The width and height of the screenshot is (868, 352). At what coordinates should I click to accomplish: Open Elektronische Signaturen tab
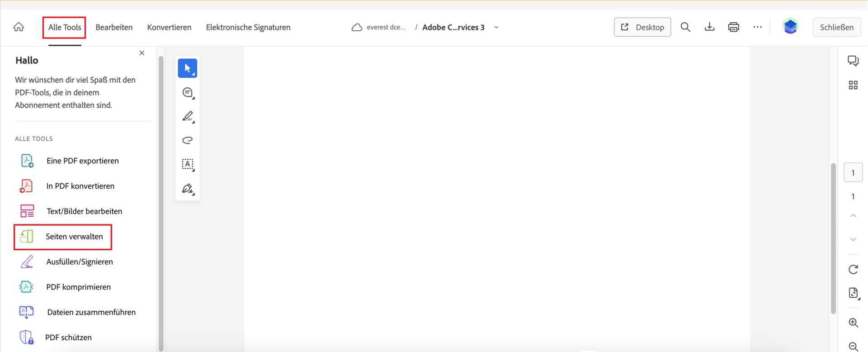(248, 27)
